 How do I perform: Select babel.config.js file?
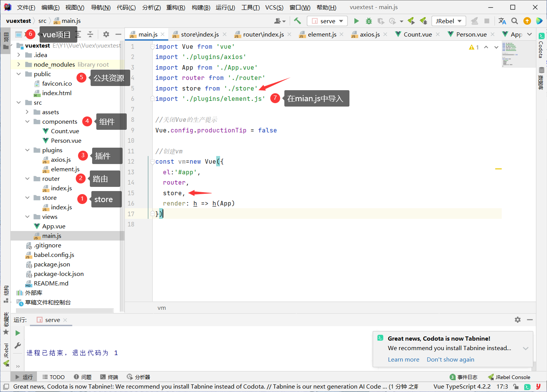coord(54,255)
